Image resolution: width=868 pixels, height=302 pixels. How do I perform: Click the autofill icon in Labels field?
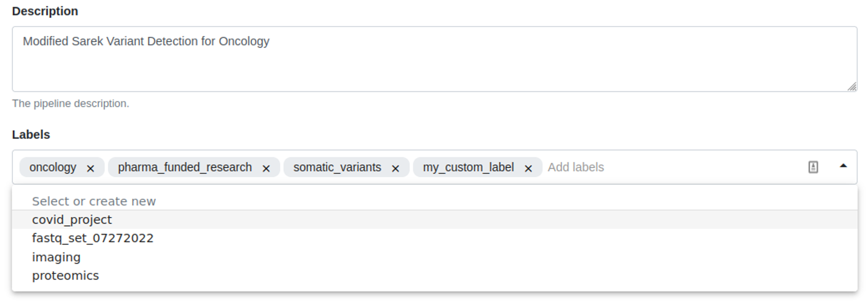[x=813, y=167]
